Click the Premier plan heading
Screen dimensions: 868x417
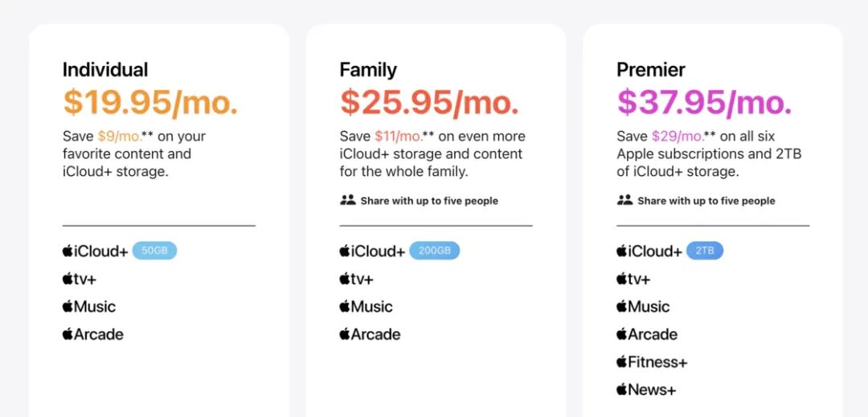[x=651, y=70]
